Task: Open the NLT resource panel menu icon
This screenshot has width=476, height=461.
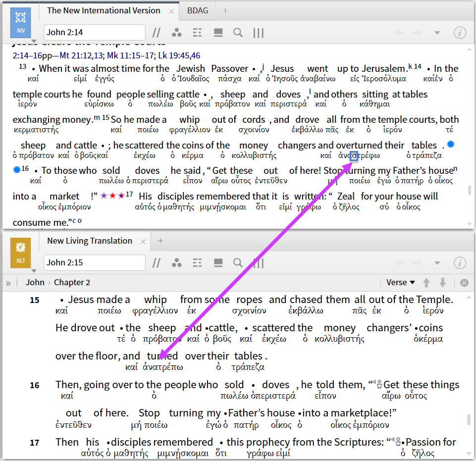Action: coord(21,253)
